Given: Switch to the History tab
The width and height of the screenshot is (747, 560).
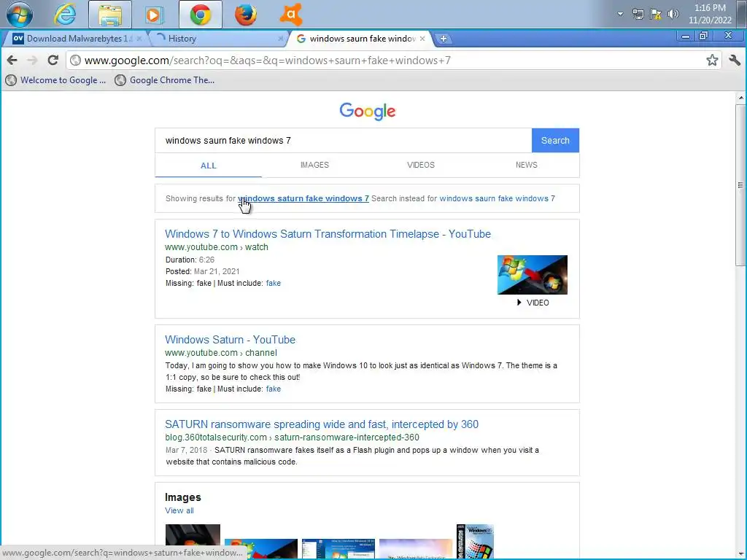Looking at the screenshot, I should (217, 39).
